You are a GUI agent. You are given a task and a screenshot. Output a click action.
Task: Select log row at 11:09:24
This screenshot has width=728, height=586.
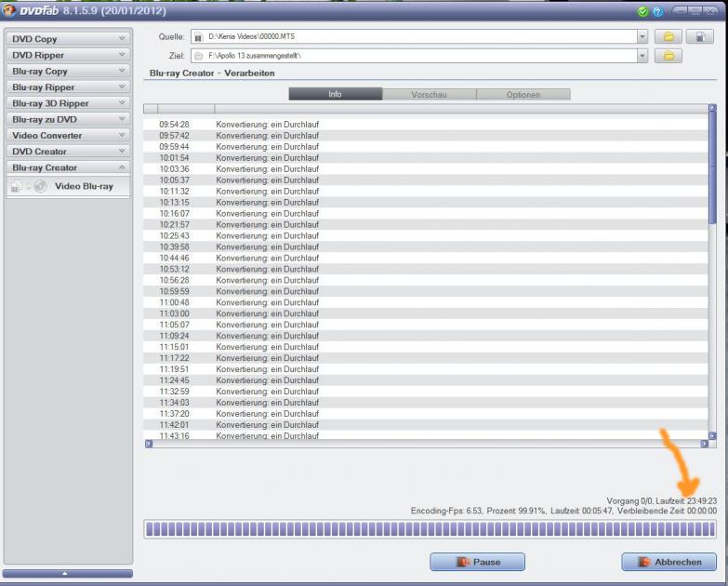[x=426, y=336]
